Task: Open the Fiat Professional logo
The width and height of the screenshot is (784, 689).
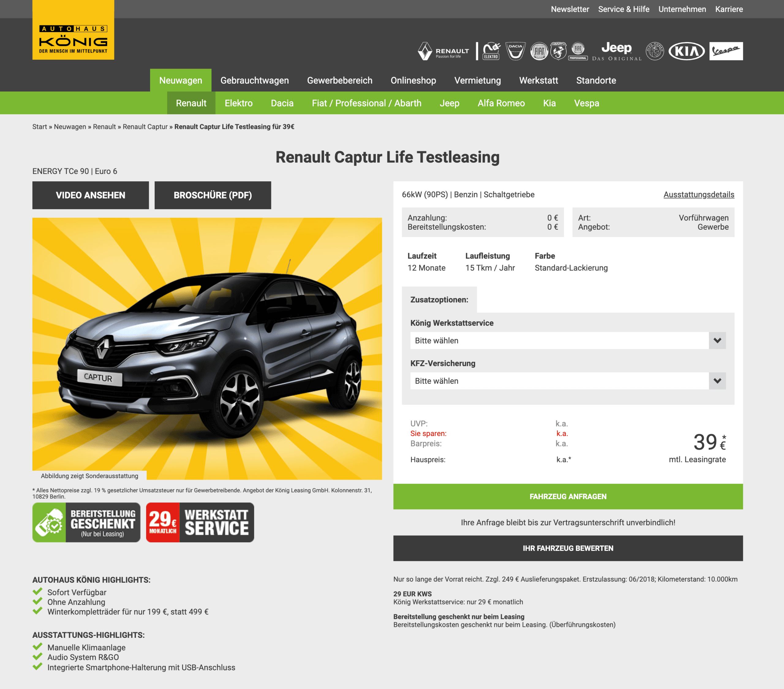Action: pos(578,51)
